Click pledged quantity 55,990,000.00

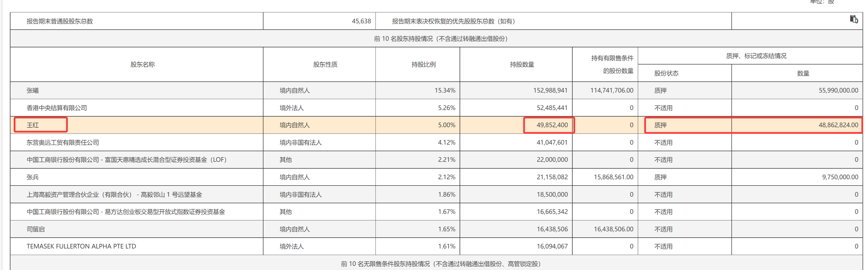point(838,91)
